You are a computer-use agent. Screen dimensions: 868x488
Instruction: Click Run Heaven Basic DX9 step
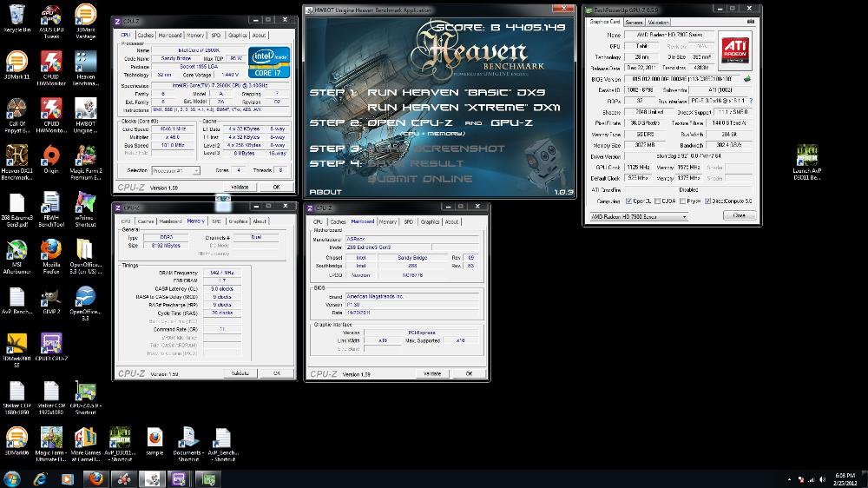(457, 93)
